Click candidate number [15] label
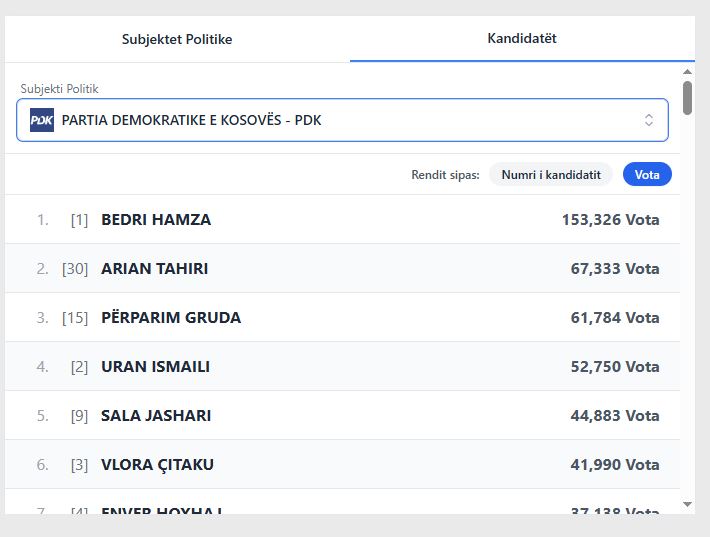 click(x=75, y=318)
